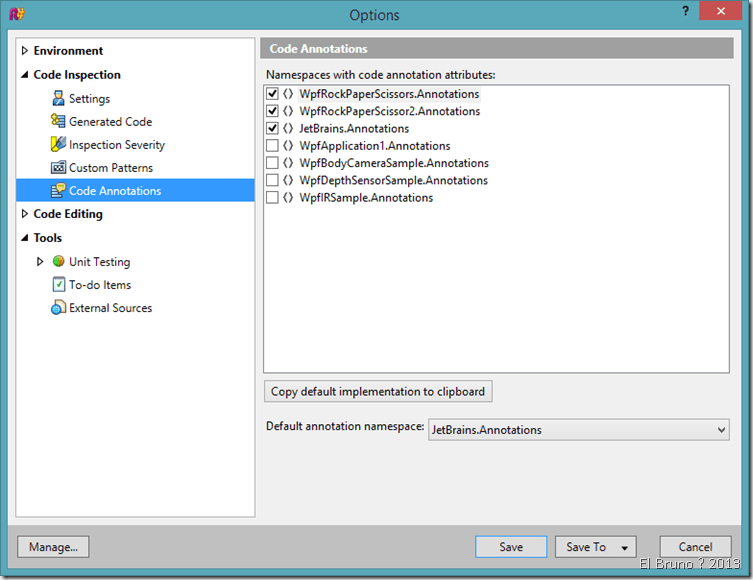Click the To-do Items checkmark icon
Image resolution: width=753 pixels, height=580 pixels.
58,285
